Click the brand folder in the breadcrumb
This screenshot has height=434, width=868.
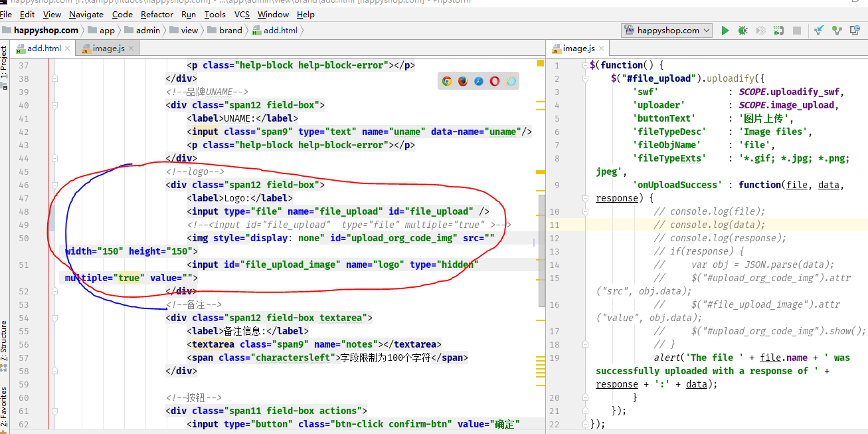tap(230, 30)
